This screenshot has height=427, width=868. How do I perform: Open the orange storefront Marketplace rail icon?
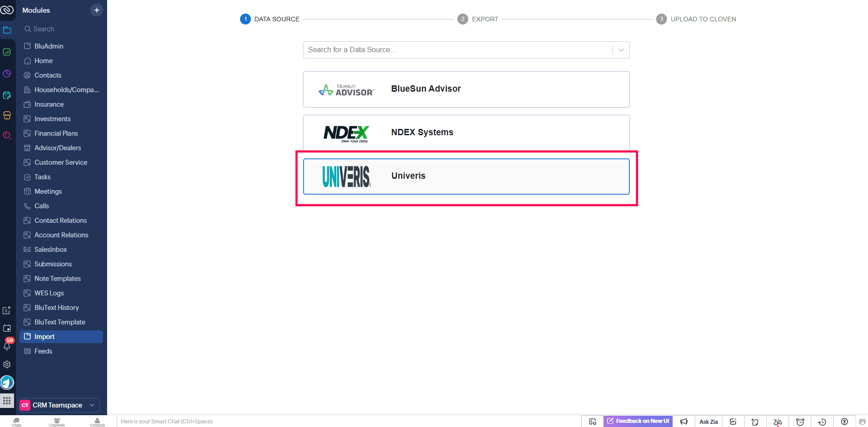coord(7,115)
